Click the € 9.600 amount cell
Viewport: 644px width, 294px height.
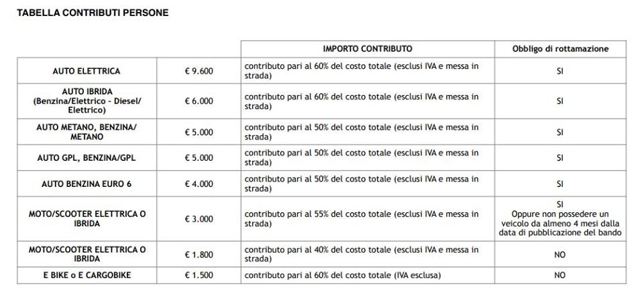(x=199, y=71)
